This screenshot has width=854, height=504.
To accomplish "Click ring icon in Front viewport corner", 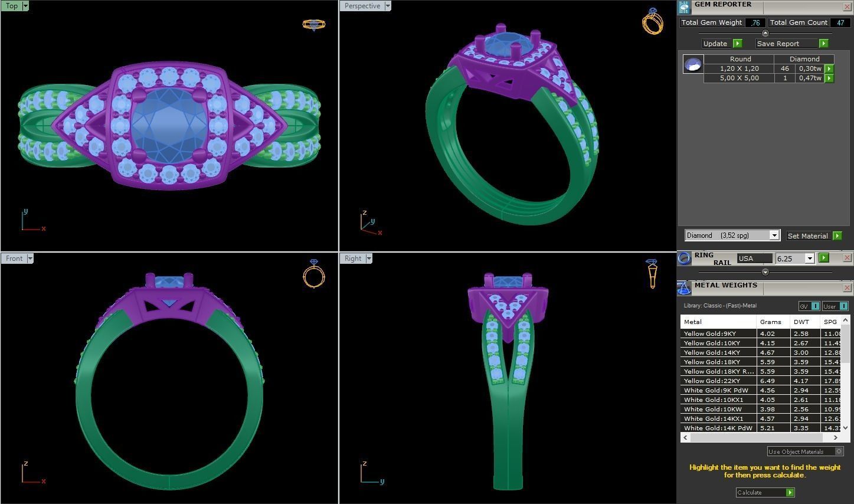I will tap(313, 273).
